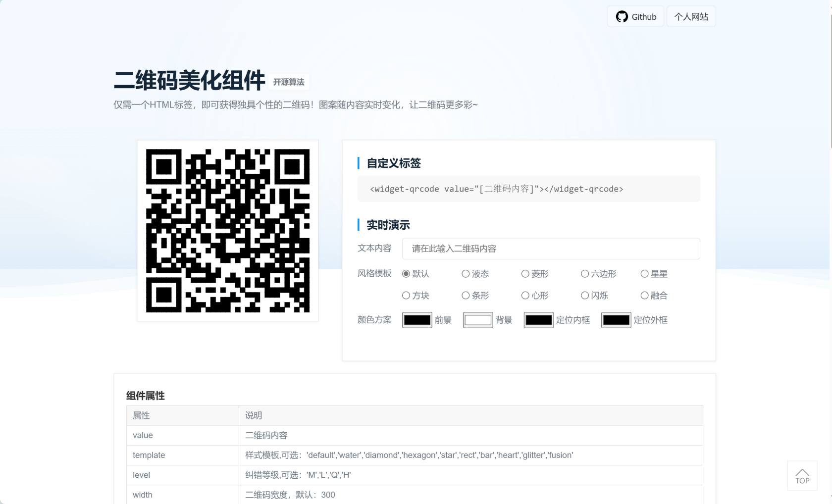Focus the 文本内容 QR content input
The image size is (832, 504).
click(x=551, y=249)
